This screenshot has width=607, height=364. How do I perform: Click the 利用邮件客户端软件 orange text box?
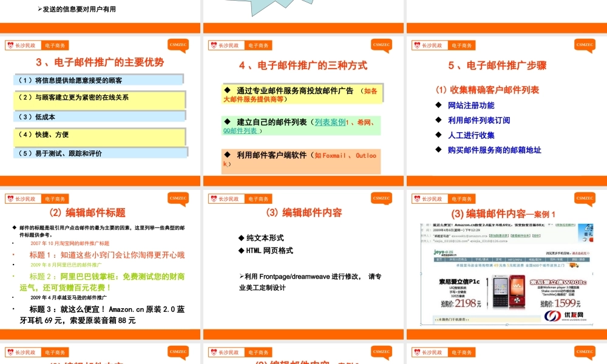[300, 160]
